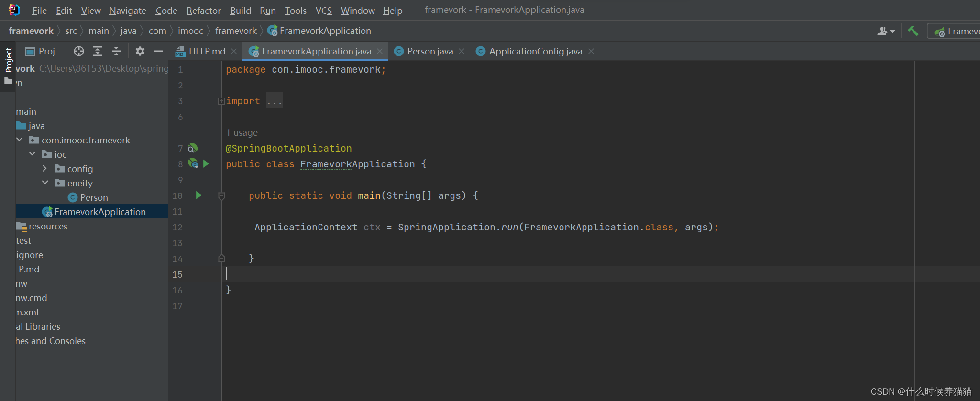Open the Build menu
Viewport: 980px width, 401px height.
point(241,11)
